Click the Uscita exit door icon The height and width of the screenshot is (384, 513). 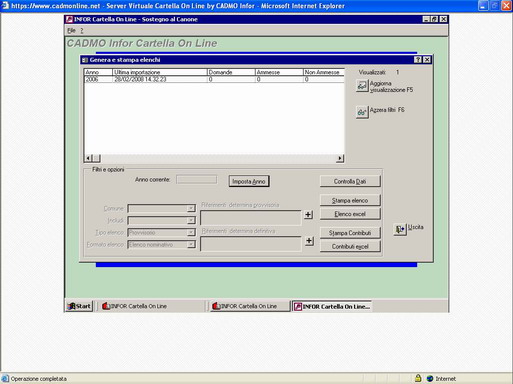pos(400,229)
